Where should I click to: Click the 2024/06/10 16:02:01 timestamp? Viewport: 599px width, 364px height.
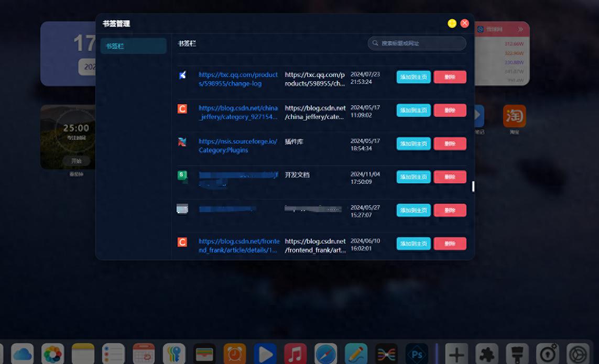[365, 245]
